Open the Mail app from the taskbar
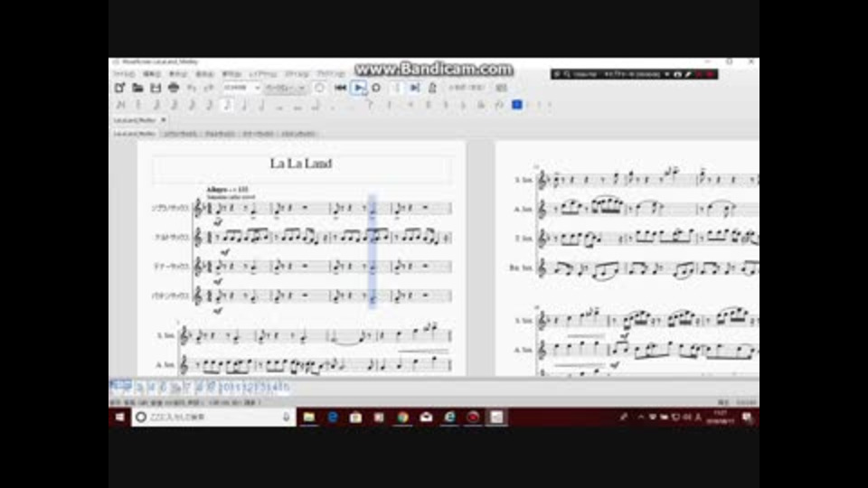Image resolution: width=868 pixels, height=488 pixels. pos(426,418)
